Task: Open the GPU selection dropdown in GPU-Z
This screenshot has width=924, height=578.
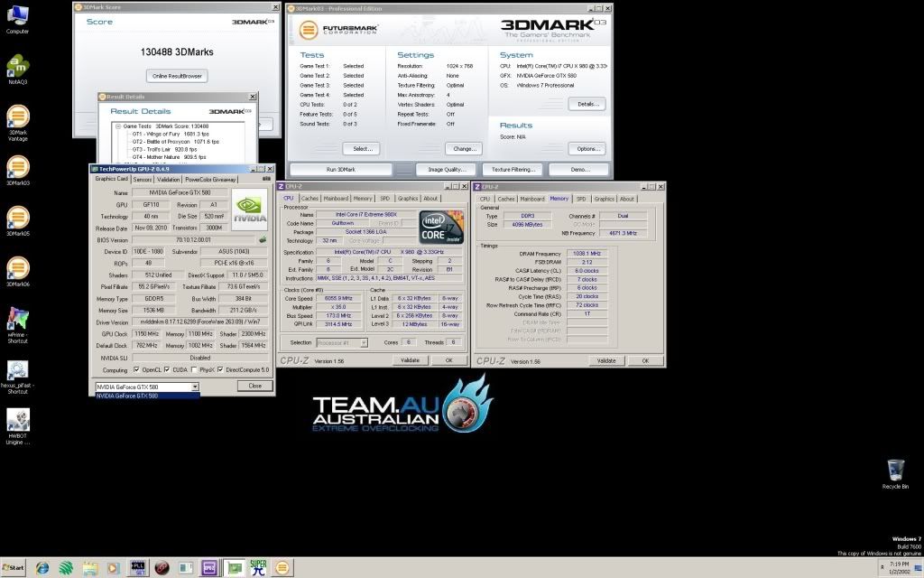Action: 147,386
